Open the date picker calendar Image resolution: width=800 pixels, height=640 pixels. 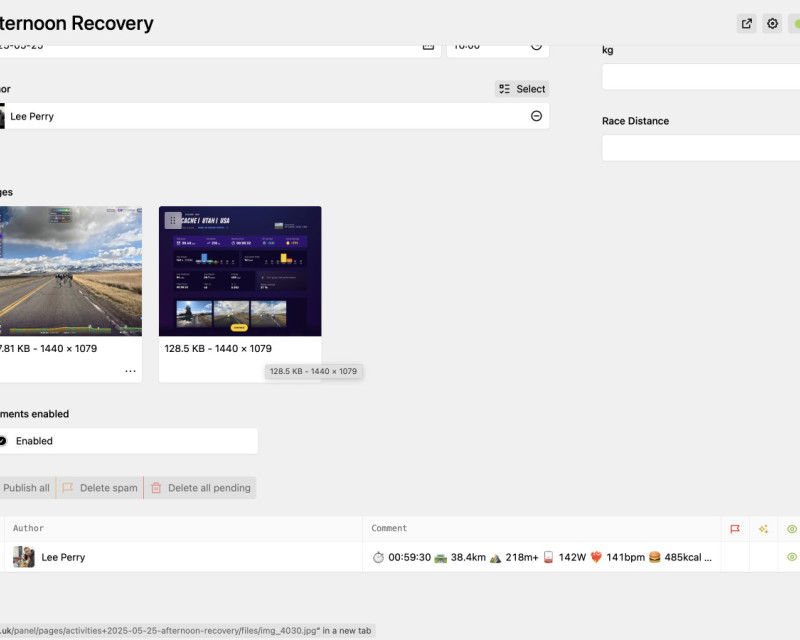(x=428, y=45)
